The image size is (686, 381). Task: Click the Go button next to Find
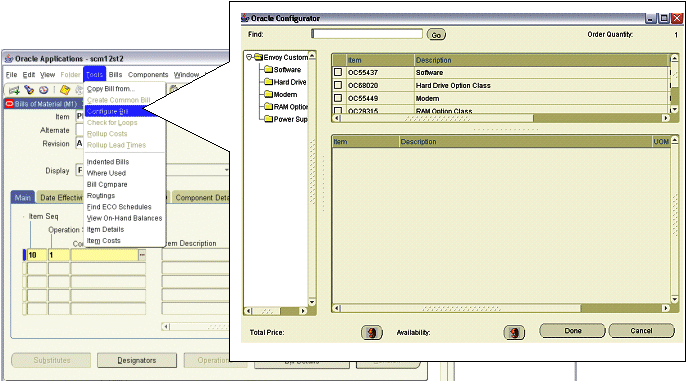point(436,35)
